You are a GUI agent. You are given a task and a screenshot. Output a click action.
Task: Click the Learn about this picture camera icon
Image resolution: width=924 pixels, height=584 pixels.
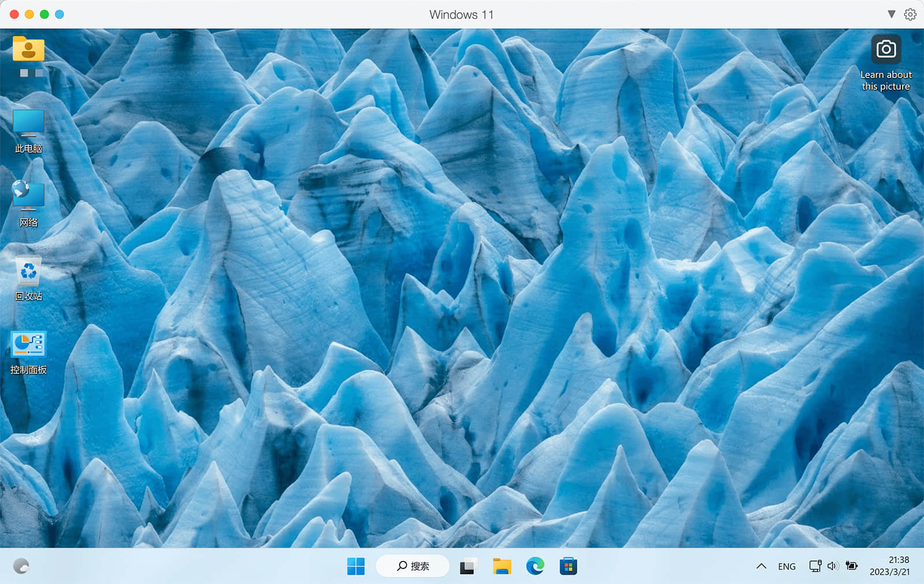coord(886,50)
